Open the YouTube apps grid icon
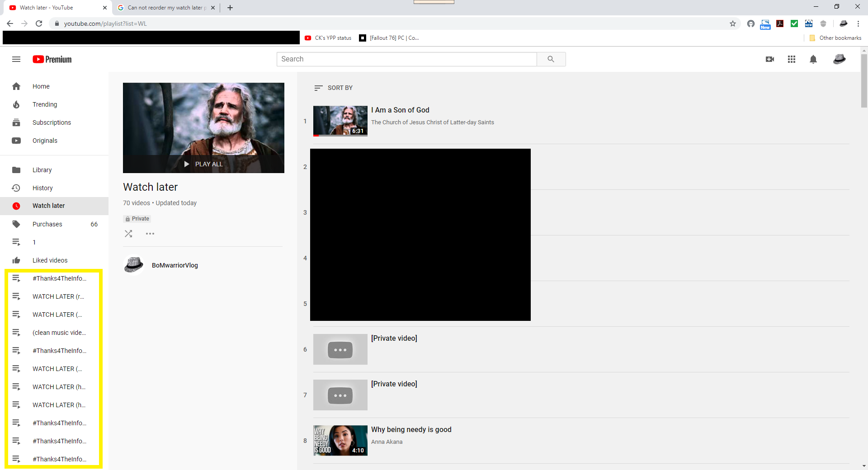Viewport: 868px width, 470px height. (x=792, y=59)
